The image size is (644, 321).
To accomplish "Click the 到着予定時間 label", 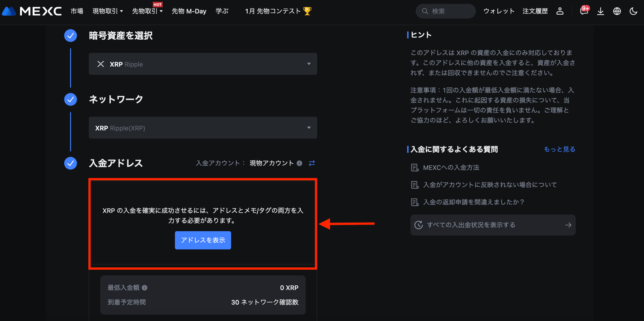I will tap(127, 302).
